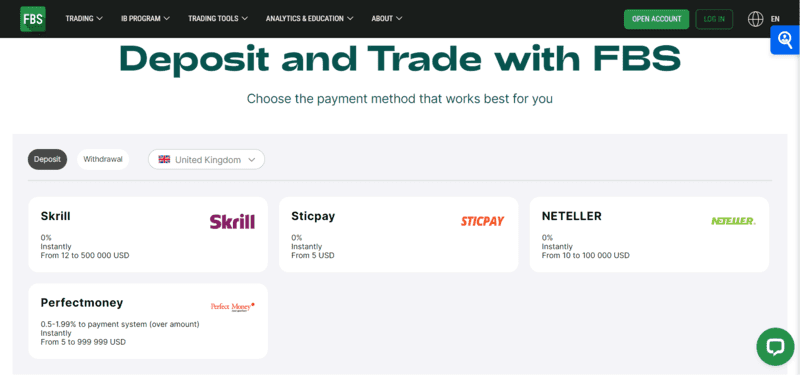Click the LOG IN button

click(x=714, y=19)
